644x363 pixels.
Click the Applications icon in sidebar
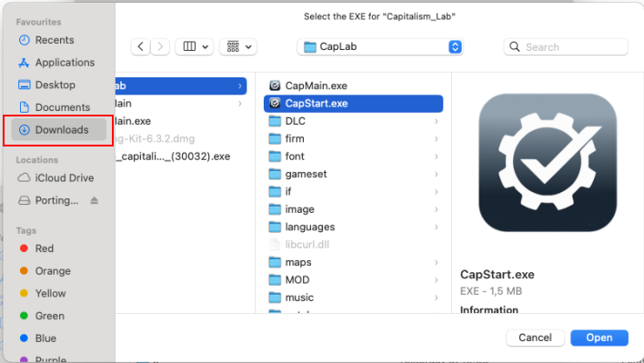(25, 63)
